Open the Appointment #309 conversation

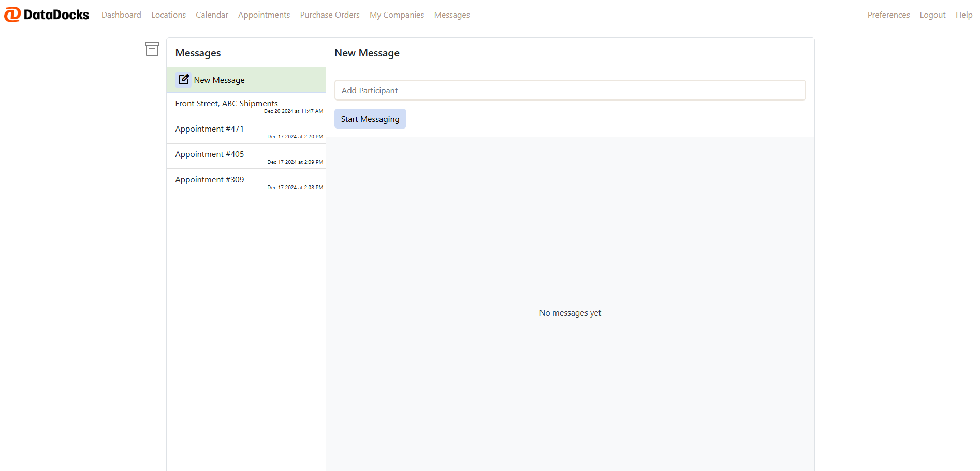pos(246,181)
